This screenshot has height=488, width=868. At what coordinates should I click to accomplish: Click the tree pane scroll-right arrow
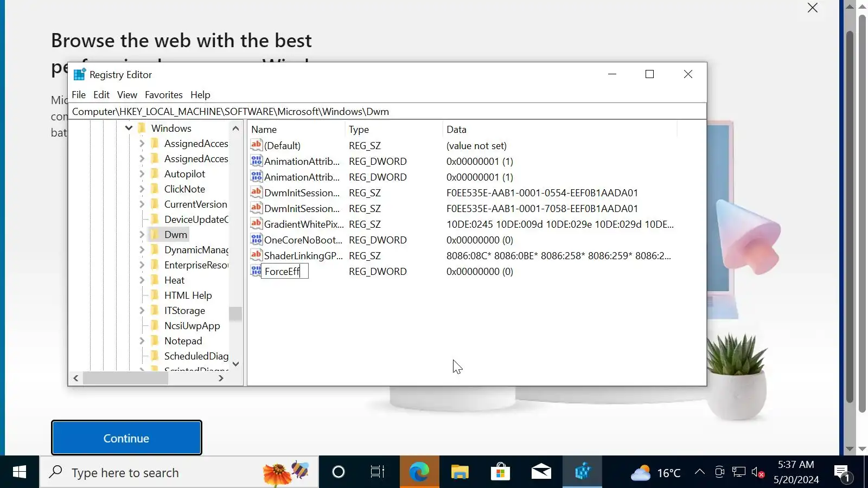pyautogui.click(x=221, y=378)
